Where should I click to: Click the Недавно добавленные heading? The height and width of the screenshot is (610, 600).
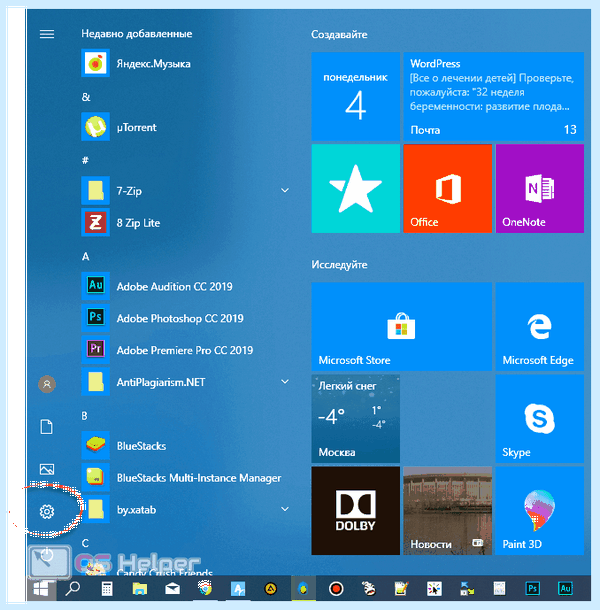(137, 34)
